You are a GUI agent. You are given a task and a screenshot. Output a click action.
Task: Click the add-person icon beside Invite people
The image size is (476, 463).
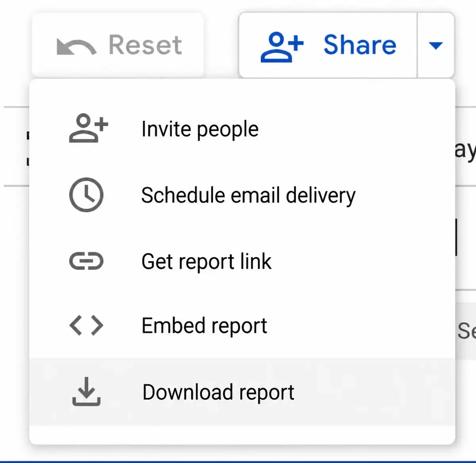click(88, 128)
